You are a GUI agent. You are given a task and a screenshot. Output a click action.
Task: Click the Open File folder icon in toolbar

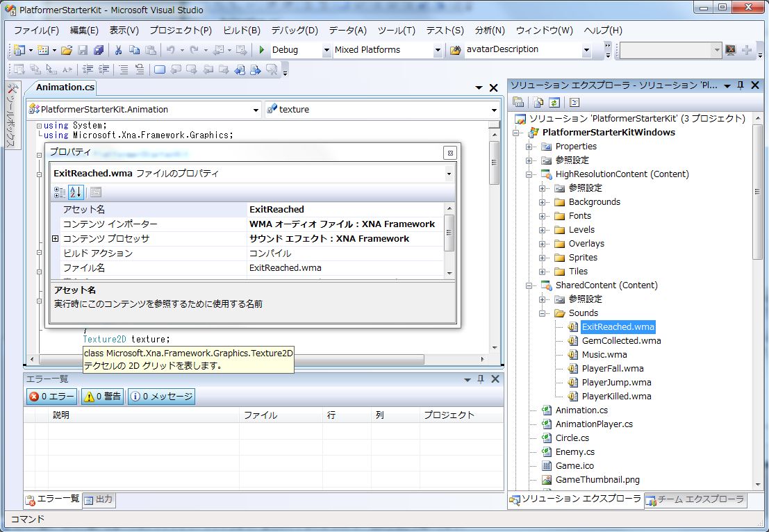[66, 50]
